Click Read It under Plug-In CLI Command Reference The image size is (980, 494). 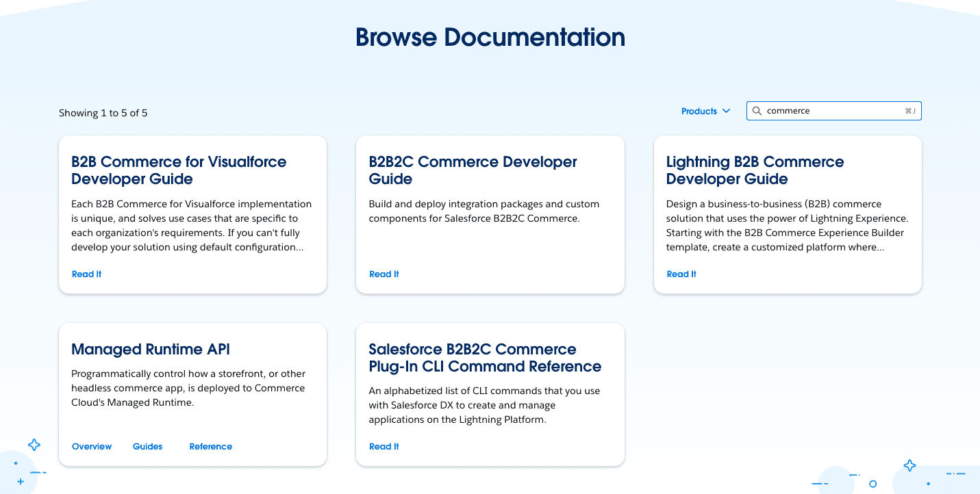pyautogui.click(x=384, y=447)
